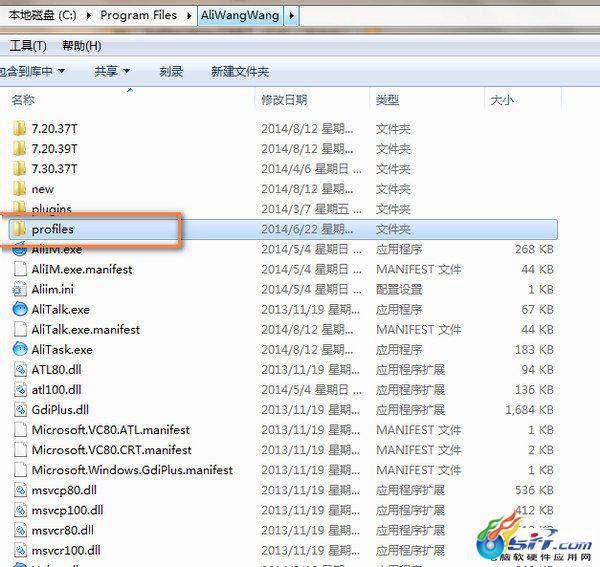
Task: Click the 268 KB size value
Action: pos(534,249)
